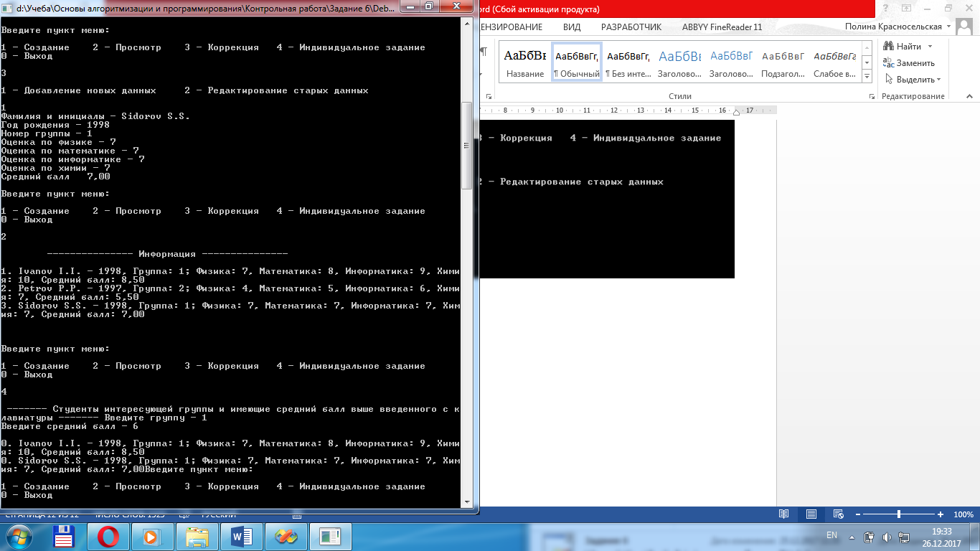Click the zoom slider handle
Image resolution: width=980 pixels, height=551 pixels.
click(899, 514)
